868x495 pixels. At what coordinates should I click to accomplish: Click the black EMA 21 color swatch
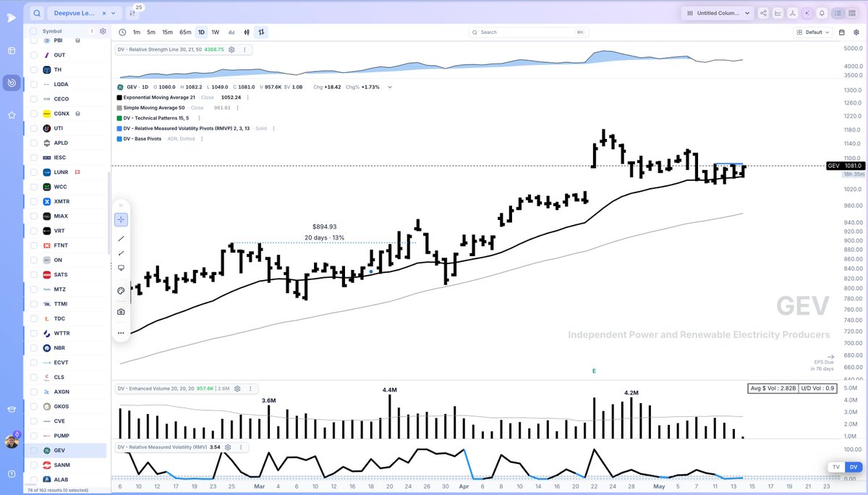[119, 97]
